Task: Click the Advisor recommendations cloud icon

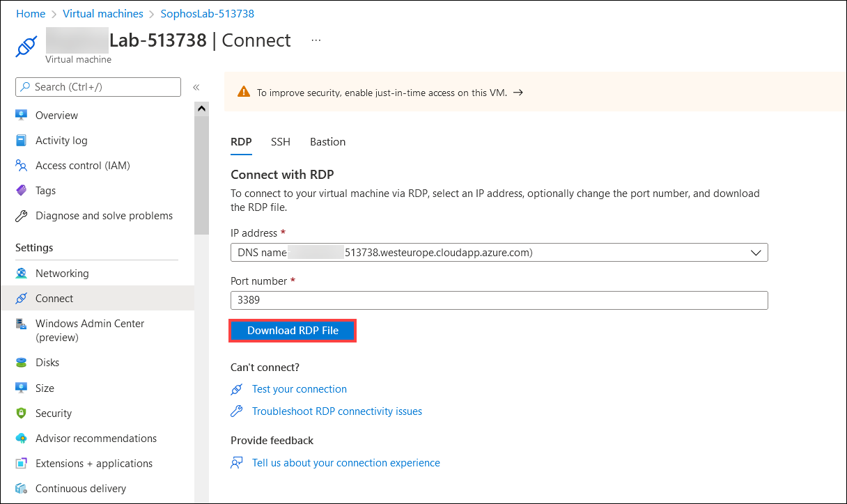Action: point(21,438)
